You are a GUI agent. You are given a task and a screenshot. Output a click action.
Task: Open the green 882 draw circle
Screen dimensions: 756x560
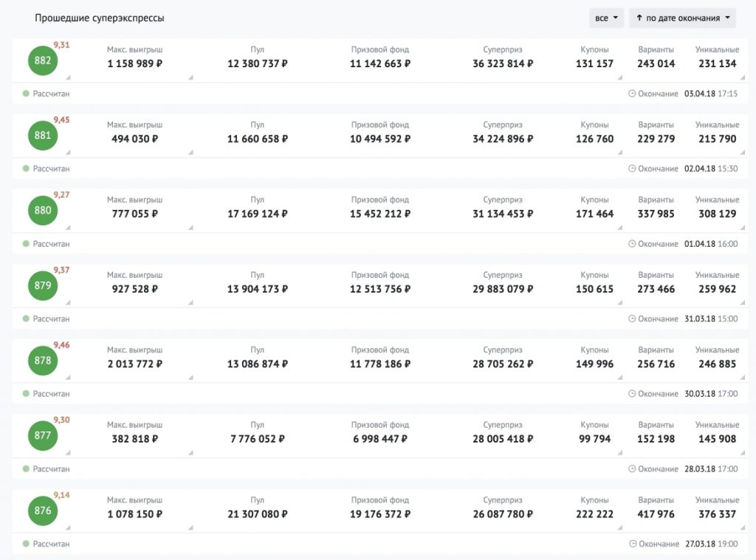(43, 61)
